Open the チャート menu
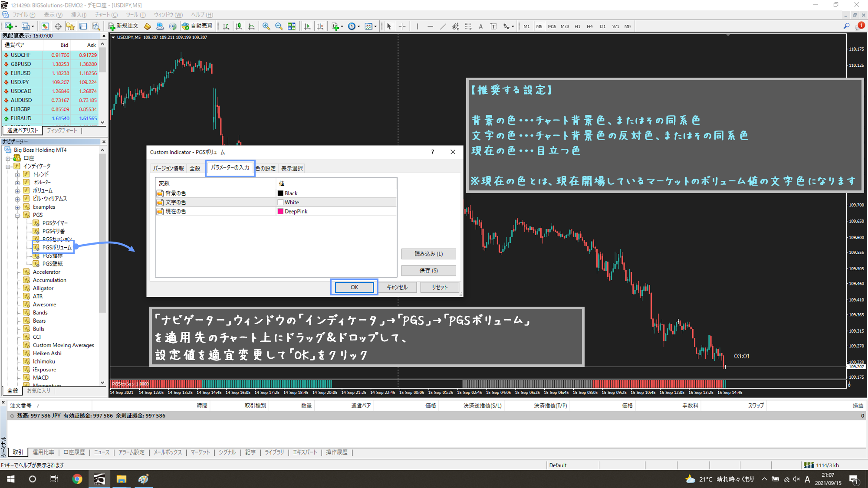Image resolution: width=868 pixels, height=488 pixels. pyautogui.click(x=106, y=15)
